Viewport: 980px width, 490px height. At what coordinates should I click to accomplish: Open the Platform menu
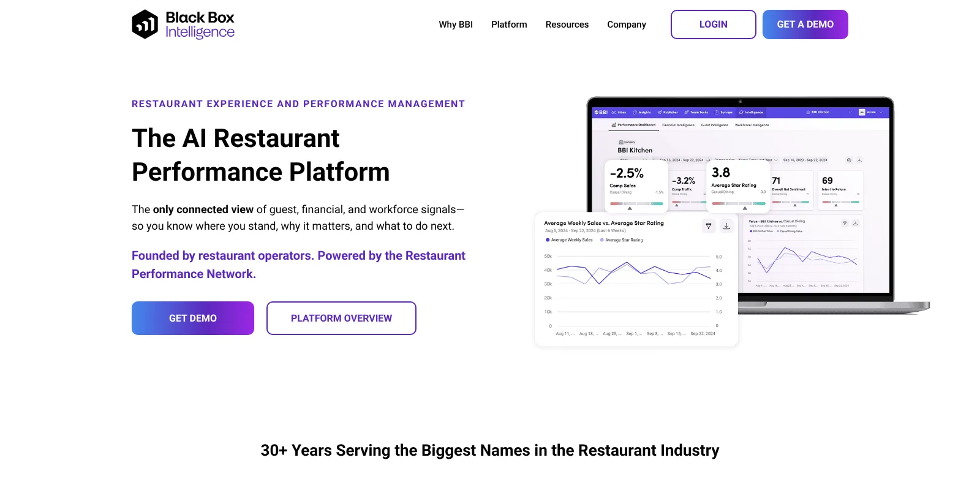pos(509,24)
